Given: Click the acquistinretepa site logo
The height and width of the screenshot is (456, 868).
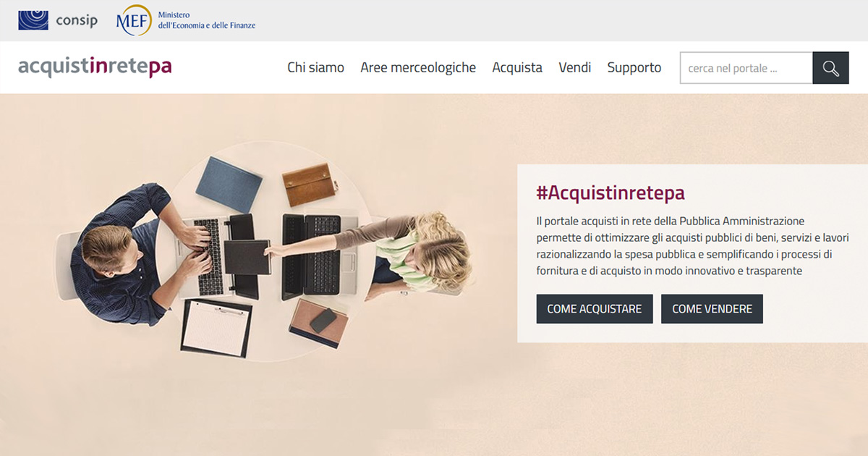Looking at the screenshot, I should point(95,67).
